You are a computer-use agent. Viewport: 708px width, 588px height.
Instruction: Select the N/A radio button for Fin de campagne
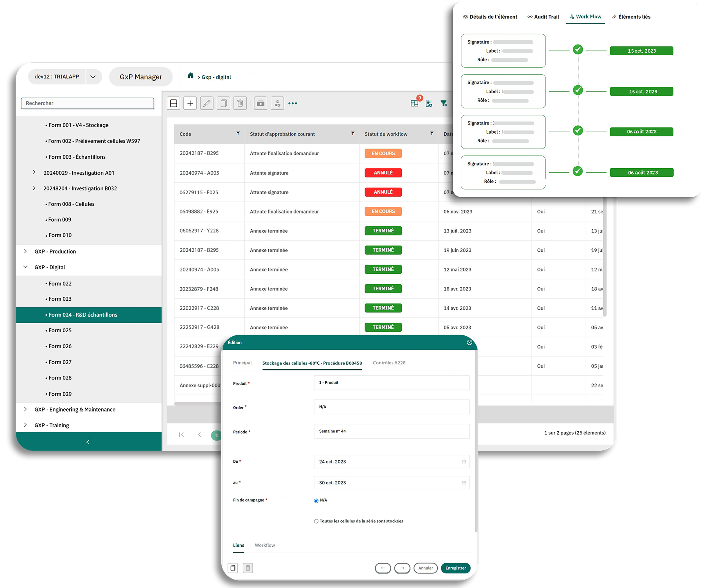pos(316,500)
